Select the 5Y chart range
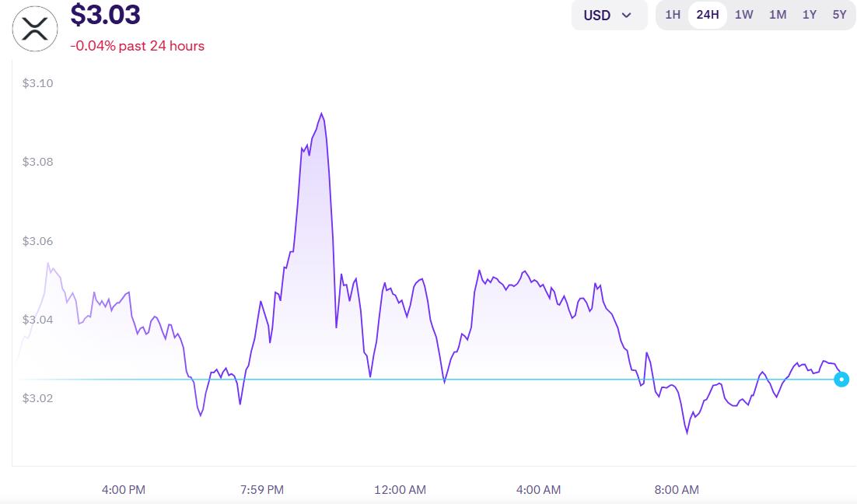Viewport: 857px width, 504px height. 839,15
